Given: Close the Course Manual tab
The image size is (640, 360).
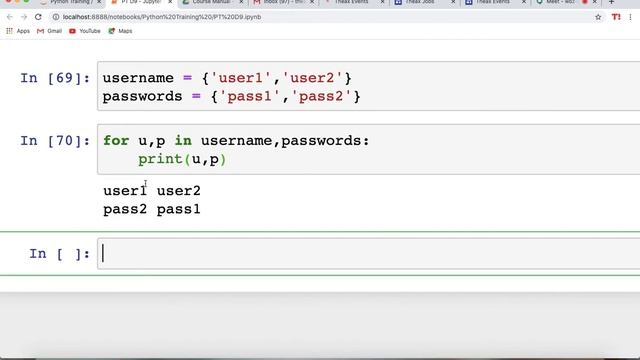Looking at the screenshot, I should coord(241,2).
